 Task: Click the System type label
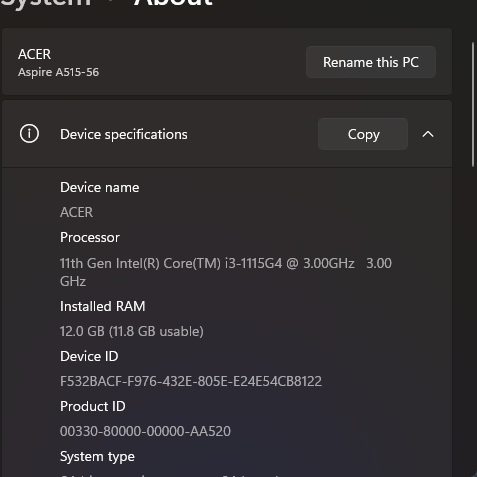(x=97, y=457)
